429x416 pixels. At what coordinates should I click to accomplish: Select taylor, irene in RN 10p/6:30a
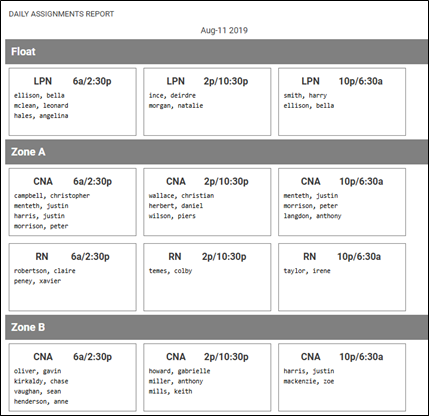pyautogui.click(x=307, y=271)
